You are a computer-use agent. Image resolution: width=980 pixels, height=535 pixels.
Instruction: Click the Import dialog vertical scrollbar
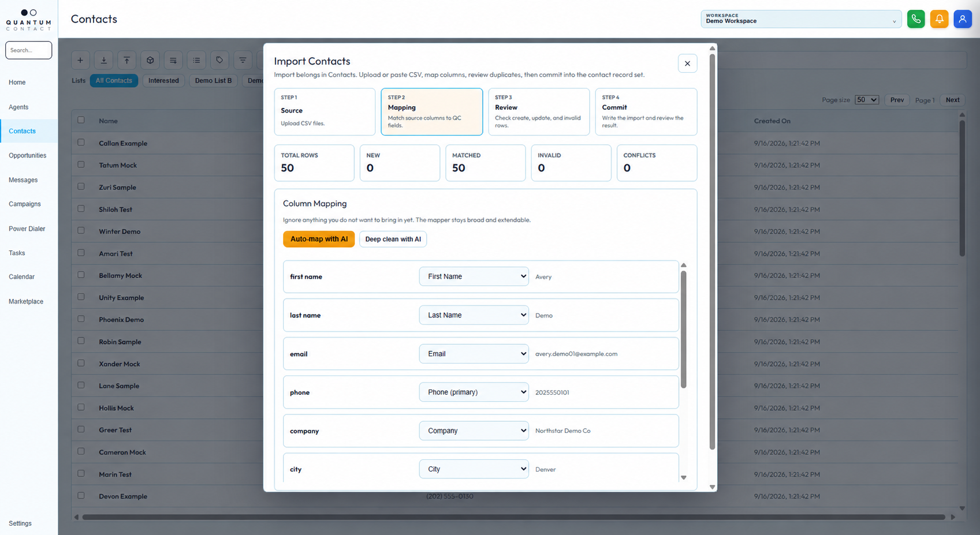(712, 252)
